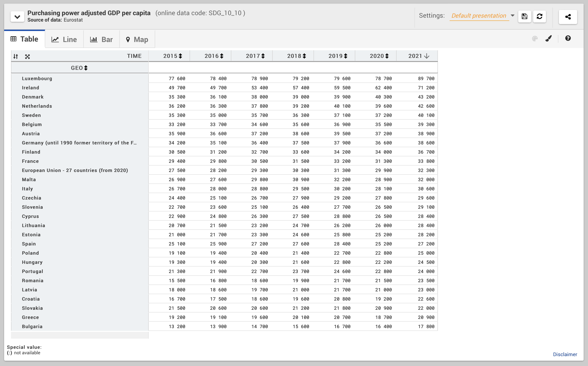Sort by the 2018 column

(304, 56)
